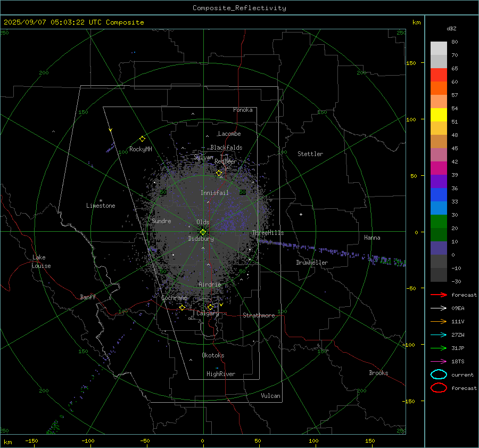Click the red forecast ellipse icon
The height and width of the screenshot is (448, 479).
click(x=439, y=388)
